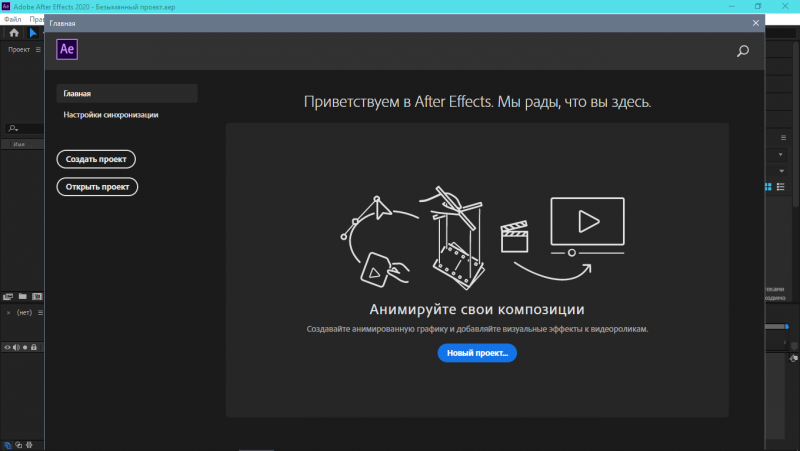
Task: Click the new composition icon in Project panel
Action: coord(37,297)
